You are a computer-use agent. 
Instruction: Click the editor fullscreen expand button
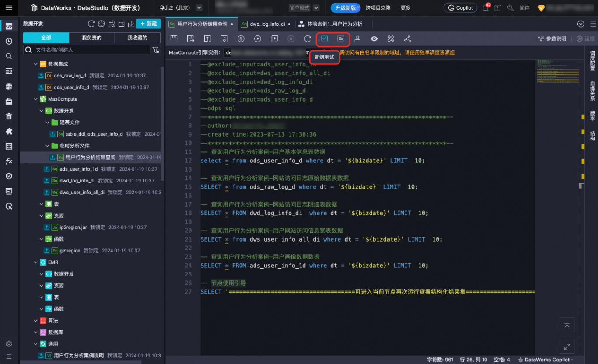pyautogui.click(x=567, y=346)
